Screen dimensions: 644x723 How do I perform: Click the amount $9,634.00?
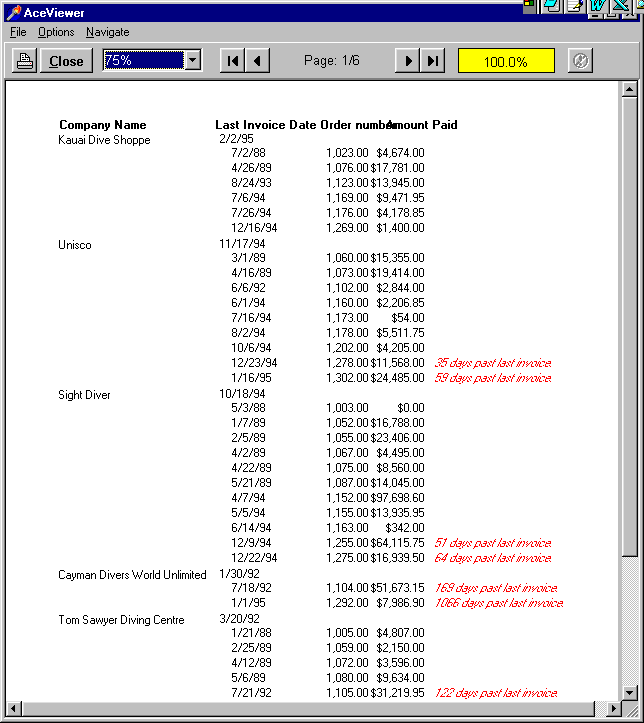click(400, 678)
